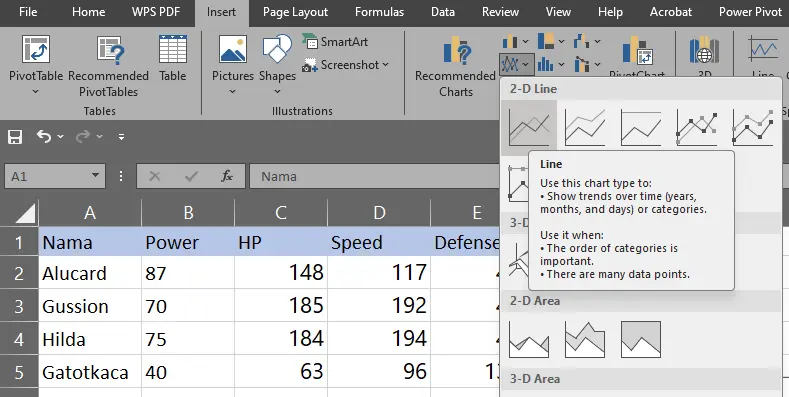Open the Formulas tab
This screenshot has height=397, width=789.
[x=379, y=12]
